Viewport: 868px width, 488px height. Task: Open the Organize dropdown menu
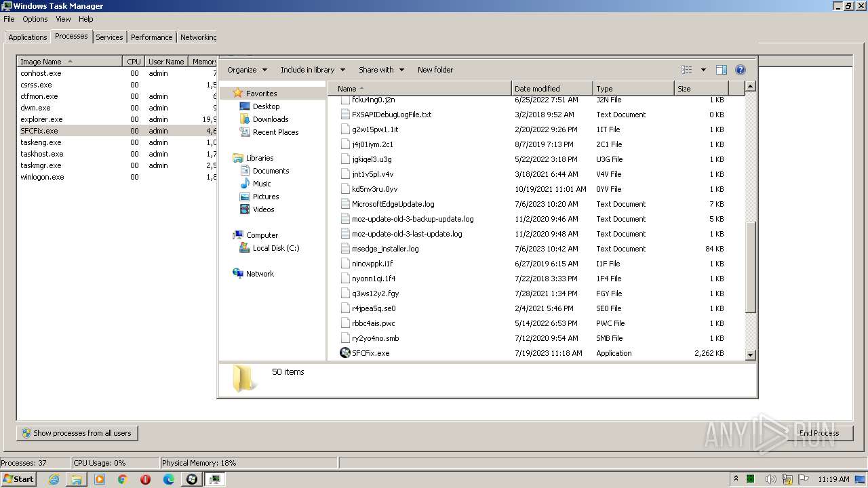tap(247, 70)
